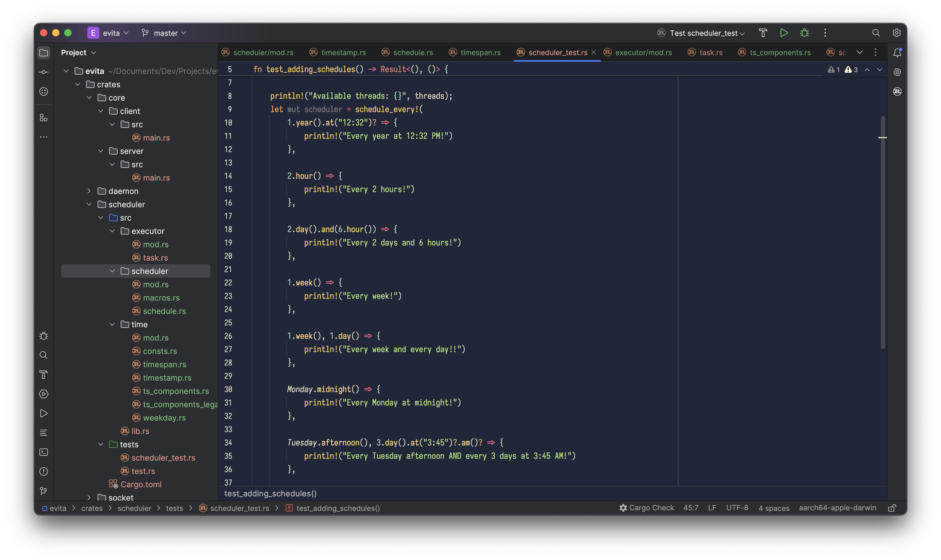Jump to previous highlighted error arrow
This screenshot has width=941, height=560.
867,69
